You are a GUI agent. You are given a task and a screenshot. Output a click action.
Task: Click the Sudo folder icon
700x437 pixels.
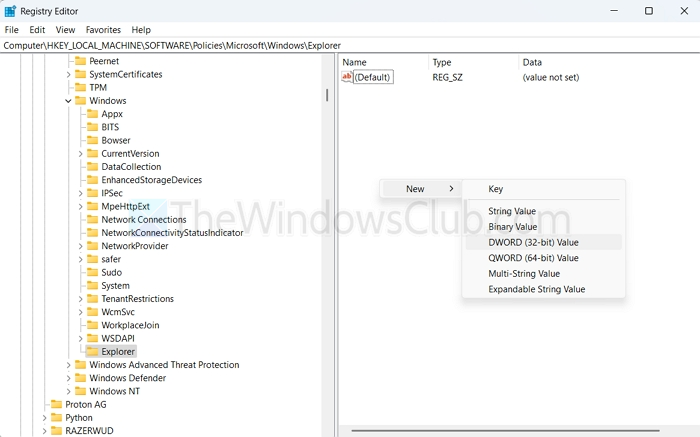pyautogui.click(x=92, y=272)
